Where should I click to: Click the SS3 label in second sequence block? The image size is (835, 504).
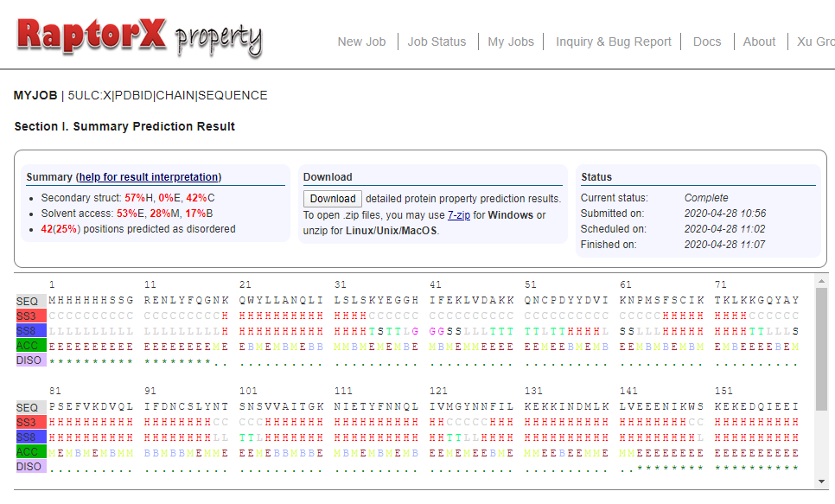(x=29, y=422)
